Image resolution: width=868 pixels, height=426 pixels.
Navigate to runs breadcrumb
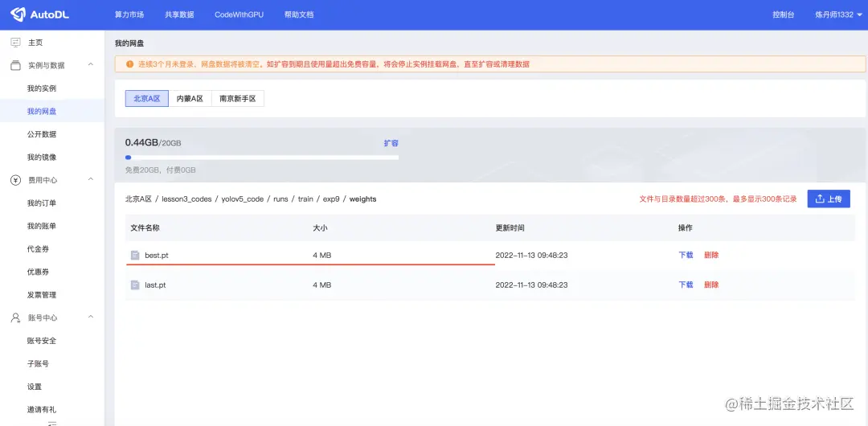[x=280, y=199]
